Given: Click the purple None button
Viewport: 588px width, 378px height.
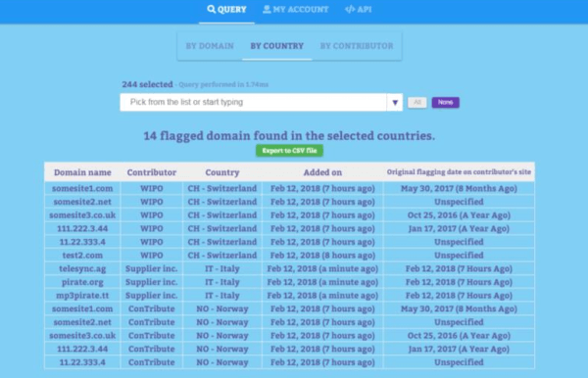Looking at the screenshot, I should pyautogui.click(x=445, y=102).
